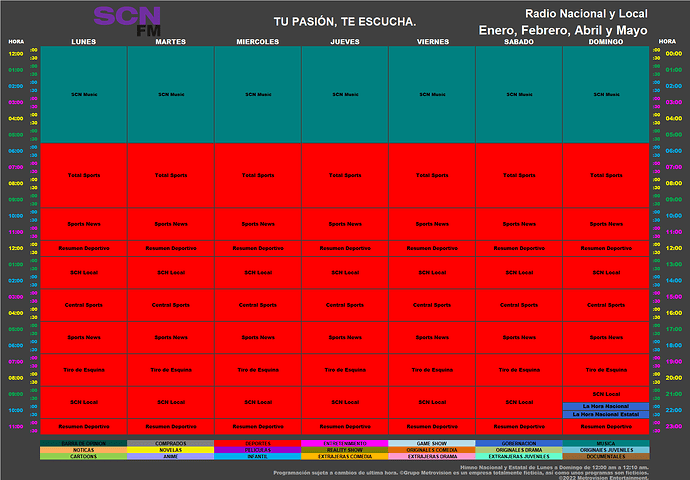Pick the GAME SHOW legend swatch

coord(432,443)
